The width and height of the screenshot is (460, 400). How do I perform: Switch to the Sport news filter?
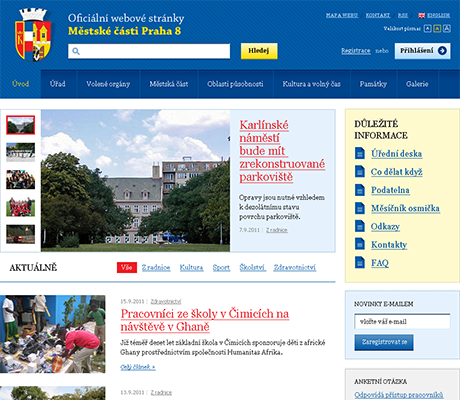pos(221,267)
